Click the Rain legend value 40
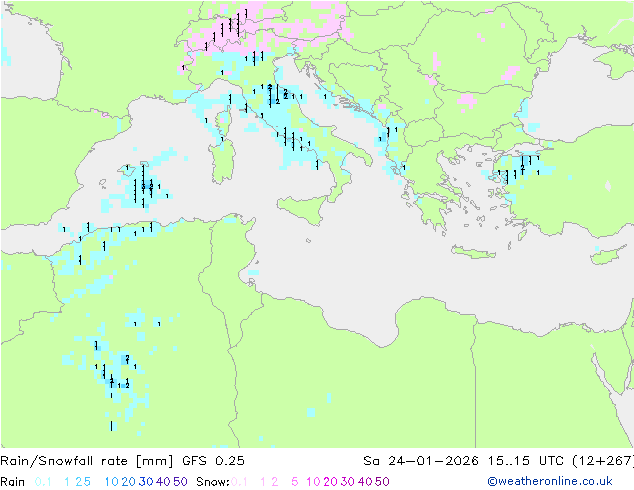 pyautogui.click(x=163, y=482)
